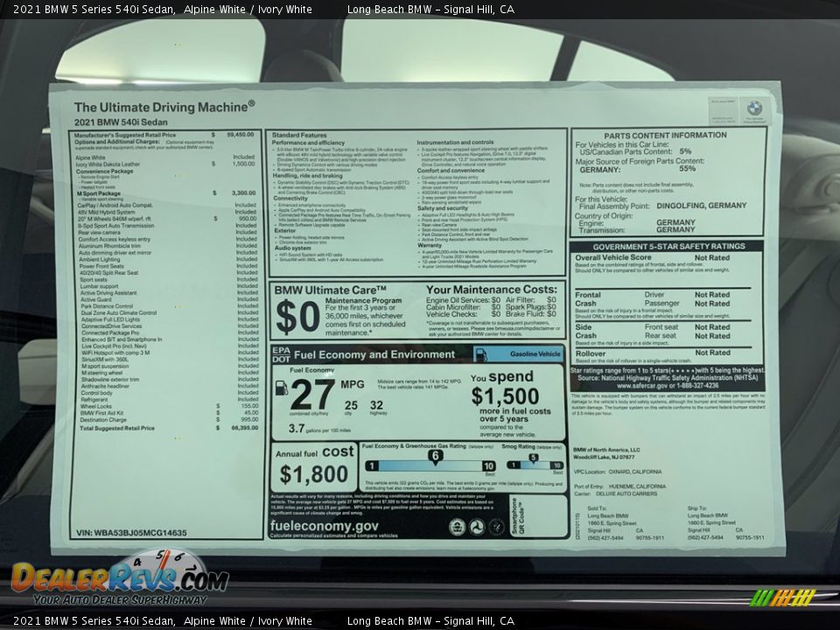The width and height of the screenshot is (840, 630).
Task: Click the 25 city MPG value
Action: click(x=352, y=405)
